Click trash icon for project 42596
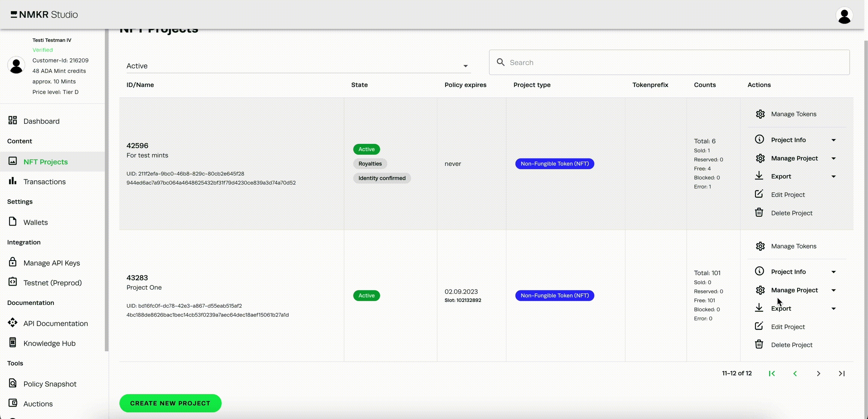Viewport: 868px width, 419px height. 759,213
